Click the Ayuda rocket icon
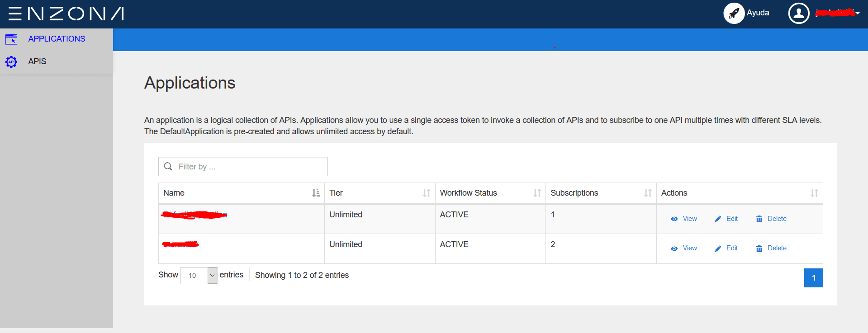This screenshot has width=868, height=333. coord(734,13)
